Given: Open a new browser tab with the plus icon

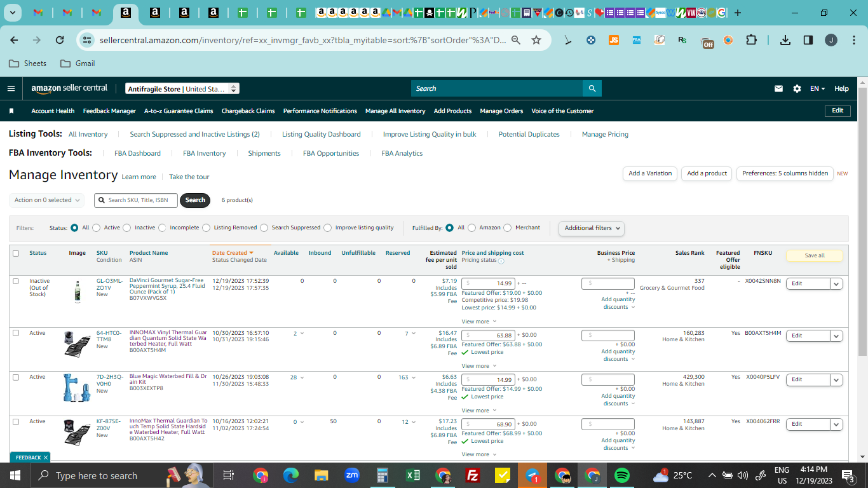Looking at the screenshot, I should [738, 13].
